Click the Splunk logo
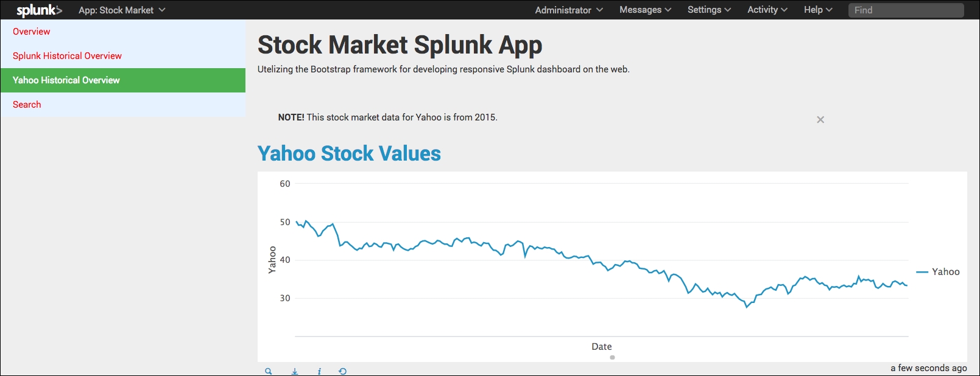The image size is (980, 376). pyautogui.click(x=39, y=10)
